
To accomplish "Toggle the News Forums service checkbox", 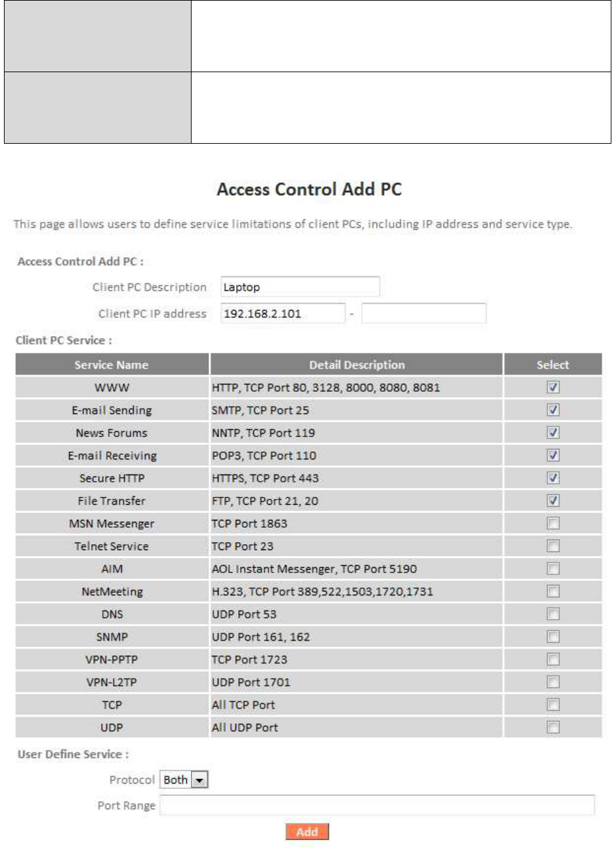I will pos(553,433).
